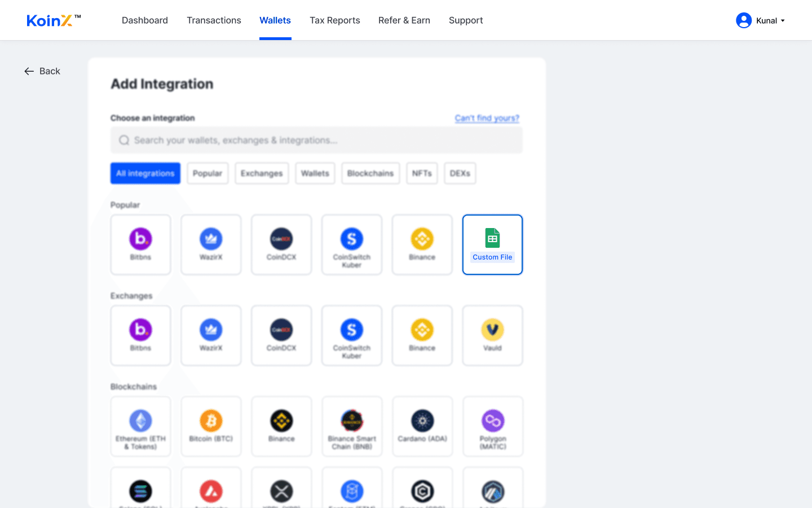Choose the Binance Smart Chain (BNB) card
Viewport: 812px width, 508px height.
pos(352,426)
